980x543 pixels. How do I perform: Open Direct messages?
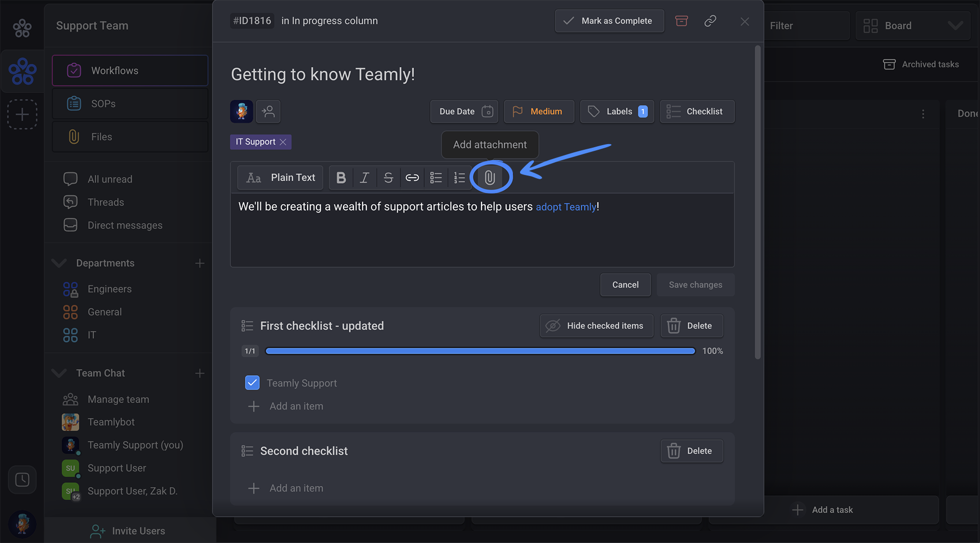[124, 225]
